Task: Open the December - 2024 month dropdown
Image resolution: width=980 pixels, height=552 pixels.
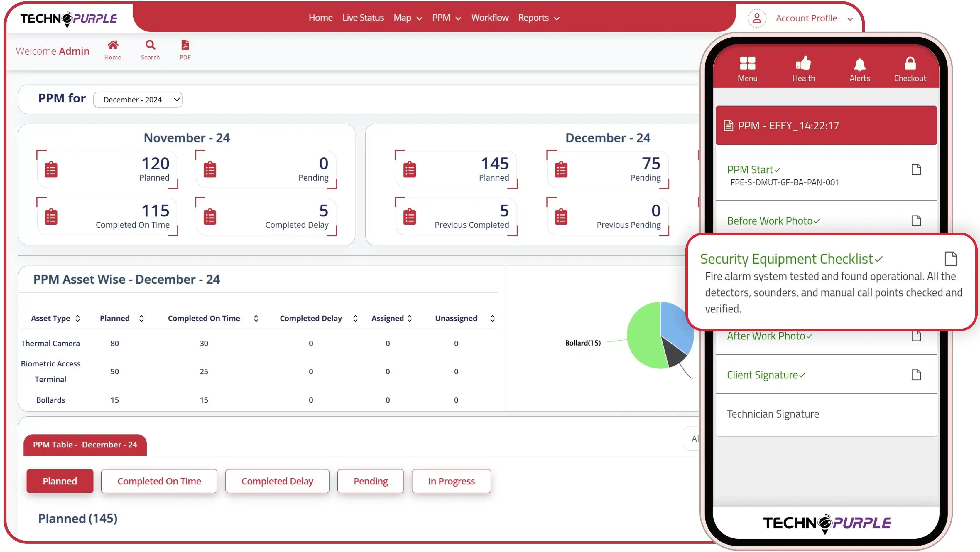Action: click(138, 100)
